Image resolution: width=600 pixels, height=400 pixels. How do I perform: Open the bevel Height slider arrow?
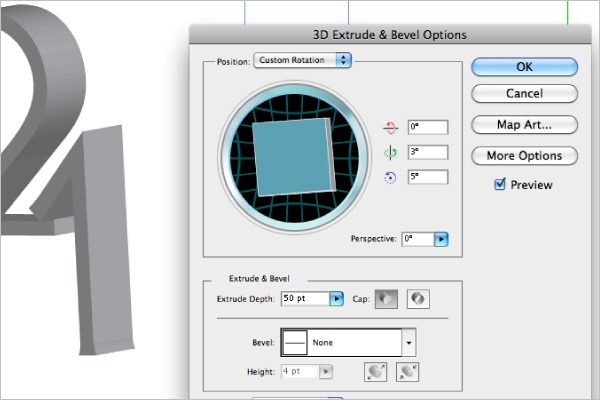pyautogui.click(x=326, y=371)
